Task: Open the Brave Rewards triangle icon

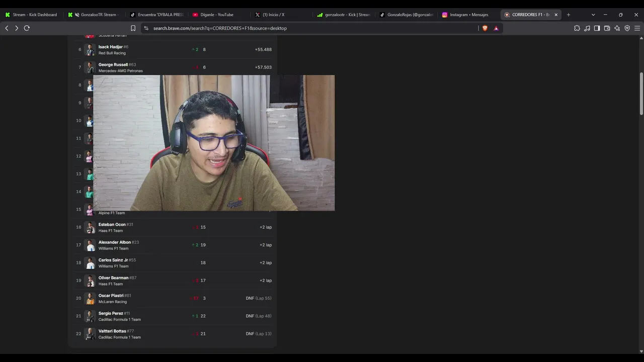Action: pyautogui.click(x=496, y=28)
